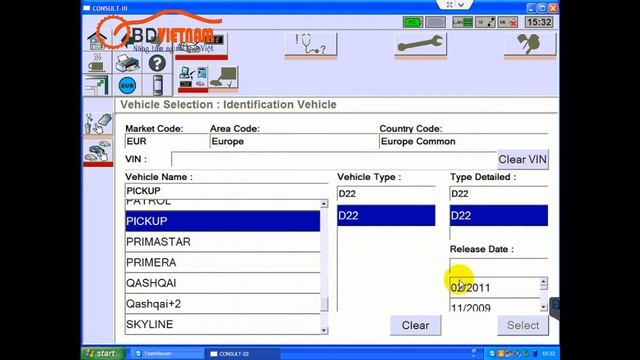This screenshot has width=640, height=360.
Task: Open the stethoscope diagnosis icon
Action: 311,44
